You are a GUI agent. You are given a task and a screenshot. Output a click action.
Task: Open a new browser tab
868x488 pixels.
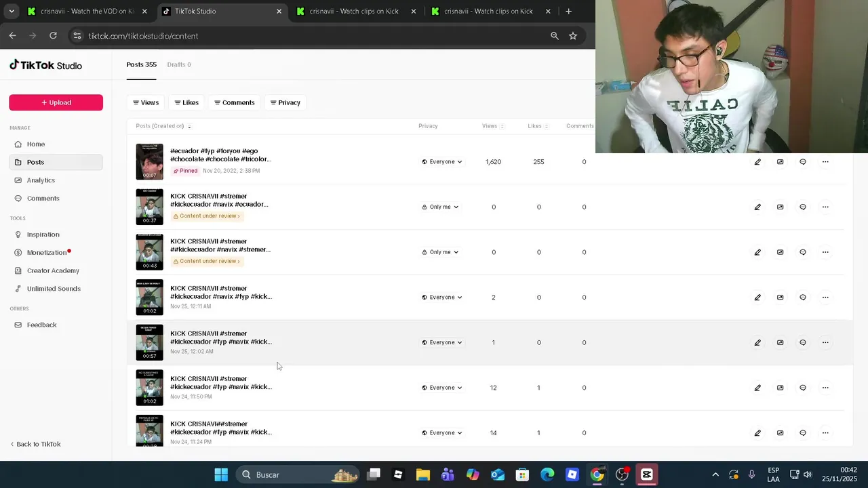[x=568, y=11]
